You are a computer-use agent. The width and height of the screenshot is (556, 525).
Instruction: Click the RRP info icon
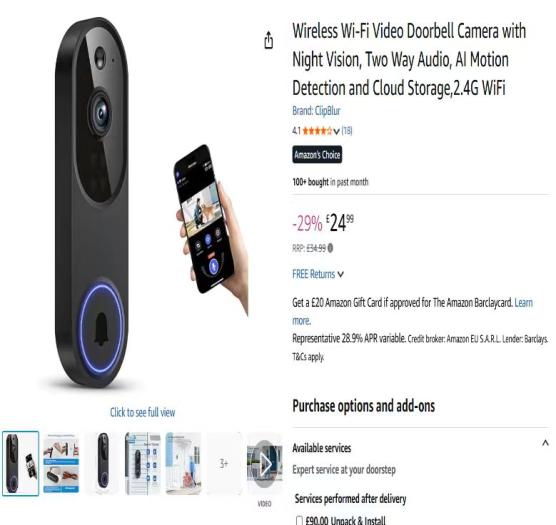point(330,248)
